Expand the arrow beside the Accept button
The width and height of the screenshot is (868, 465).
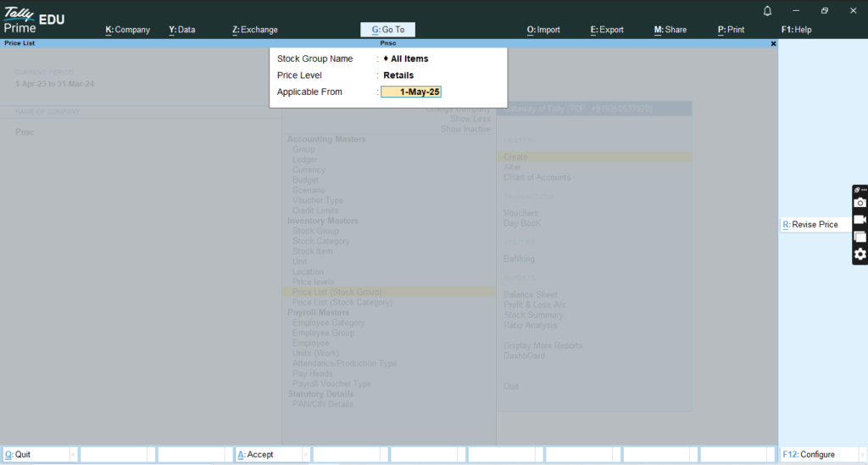coord(305,455)
